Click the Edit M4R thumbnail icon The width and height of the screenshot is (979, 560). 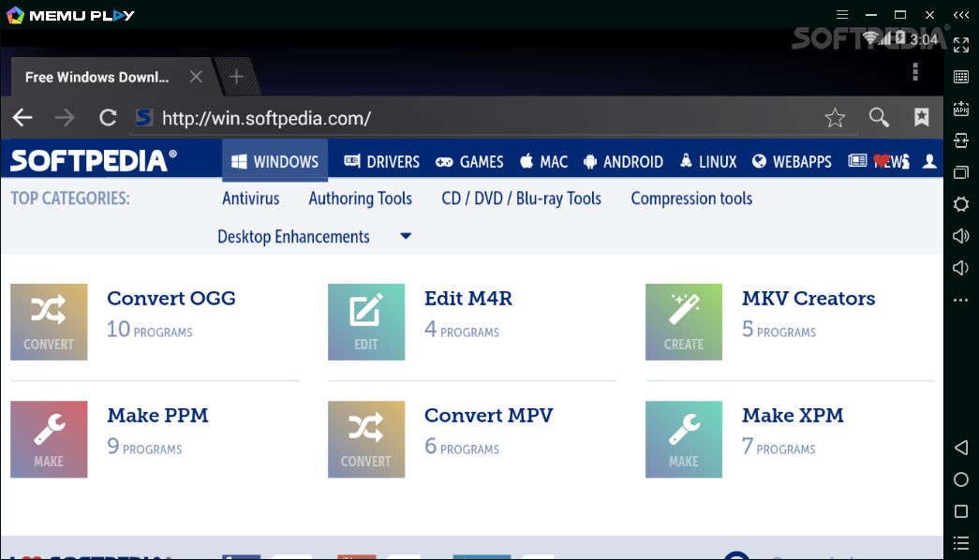pos(366,322)
